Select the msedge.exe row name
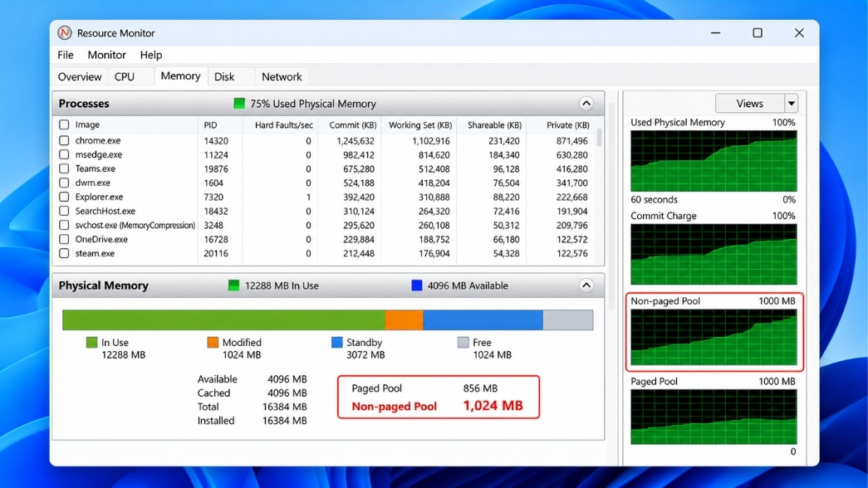Screen dimensions: 868x488 tap(99, 154)
